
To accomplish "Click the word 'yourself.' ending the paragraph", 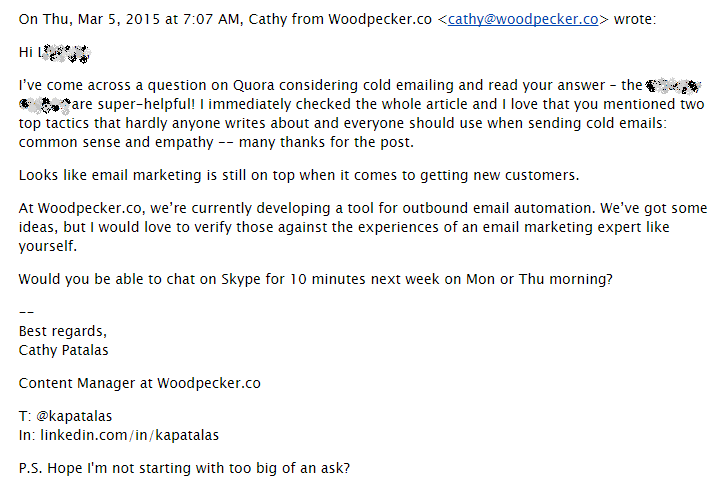I will (x=51, y=246).
